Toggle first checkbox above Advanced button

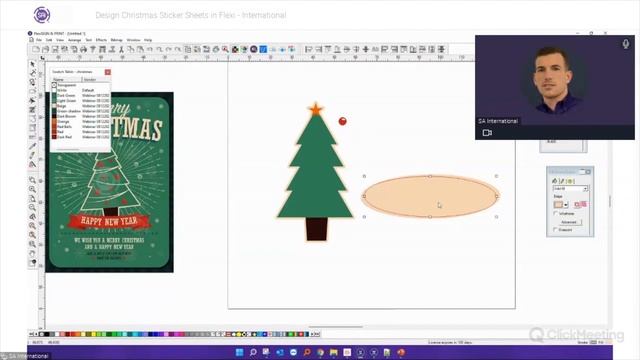tap(555, 213)
